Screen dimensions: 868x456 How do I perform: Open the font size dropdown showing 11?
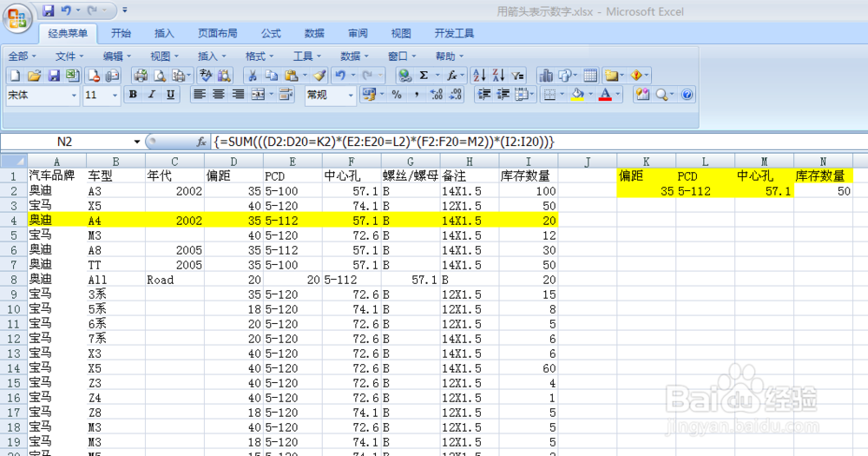[x=115, y=96]
